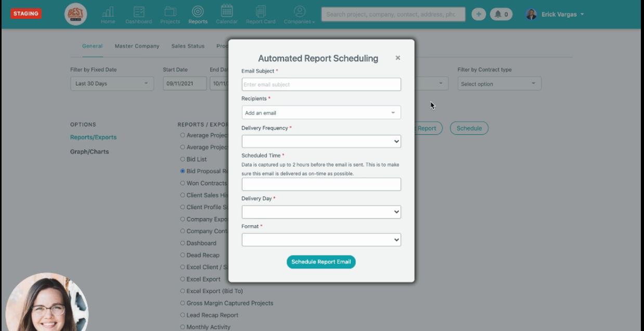
Task: Select Monthly Activity radio button
Action: [183, 327]
